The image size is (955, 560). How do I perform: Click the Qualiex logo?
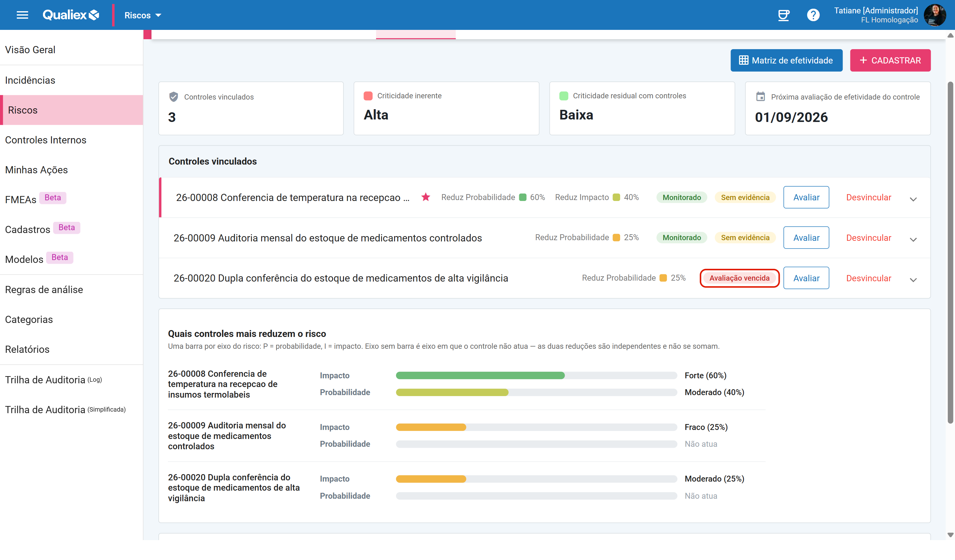click(x=71, y=15)
